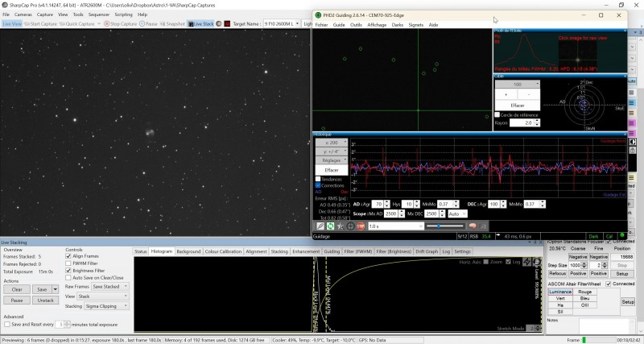Open the Outils menu in PHD2
This screenshot has width=644, height=344.
coord(356,25)
